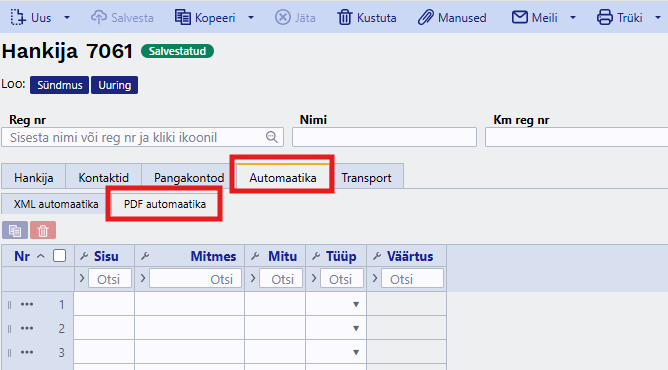The width and height of the screenshot is (668, 370).
Task: Click the wrench icon beside Tüüp
Action: tap(316, 256)
